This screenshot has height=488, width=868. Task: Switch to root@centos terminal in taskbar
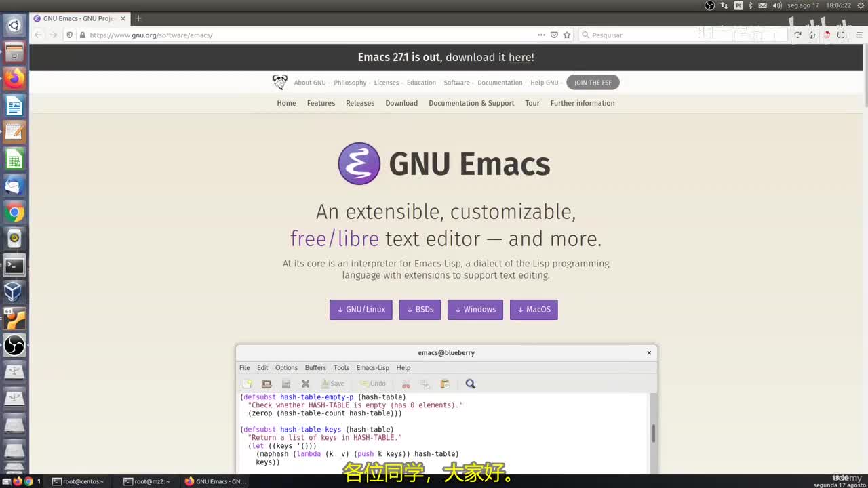pos(78,481)
